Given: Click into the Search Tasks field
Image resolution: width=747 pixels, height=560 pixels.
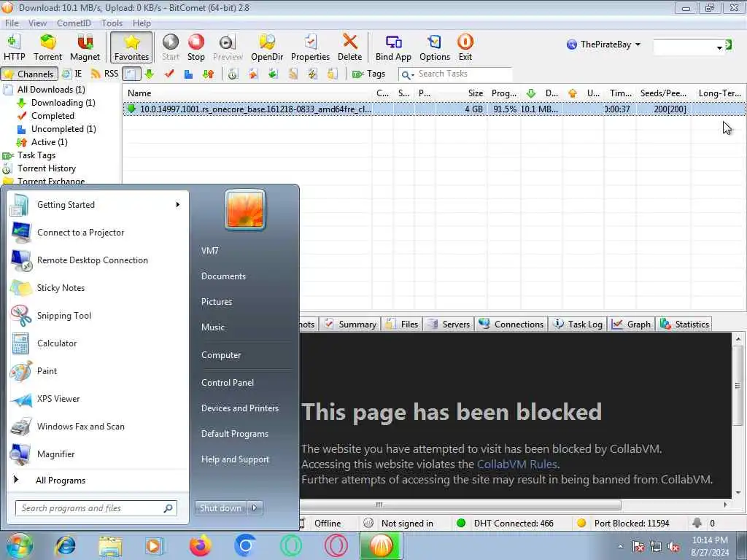Looking at the screenshot, I should [463, 74].
